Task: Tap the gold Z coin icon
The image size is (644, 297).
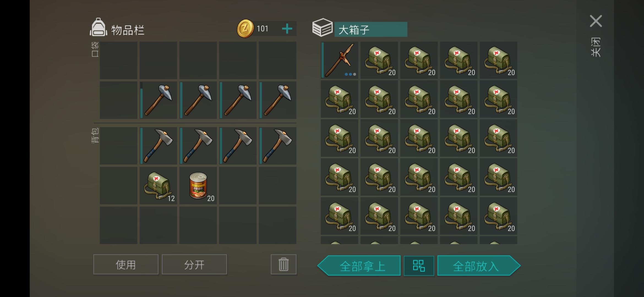Action: [x=245, y=29]
